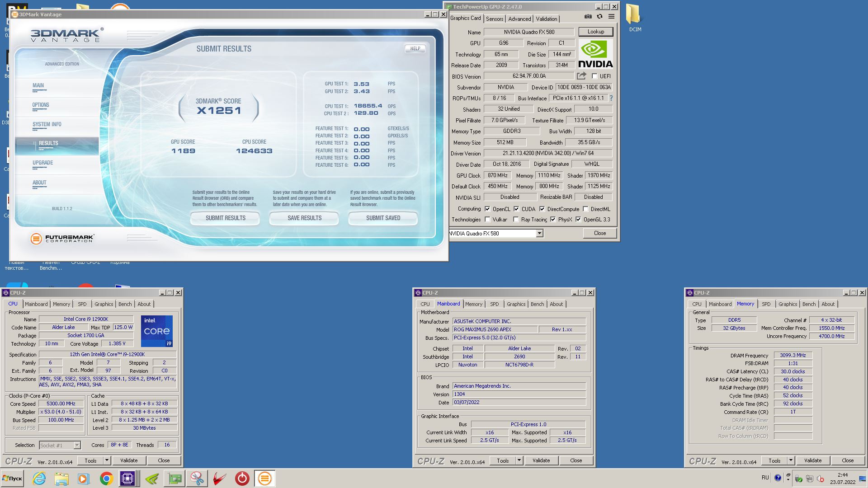Switch to GPU-Z taskbar button

pyautogui.click(x=175, y=479)
